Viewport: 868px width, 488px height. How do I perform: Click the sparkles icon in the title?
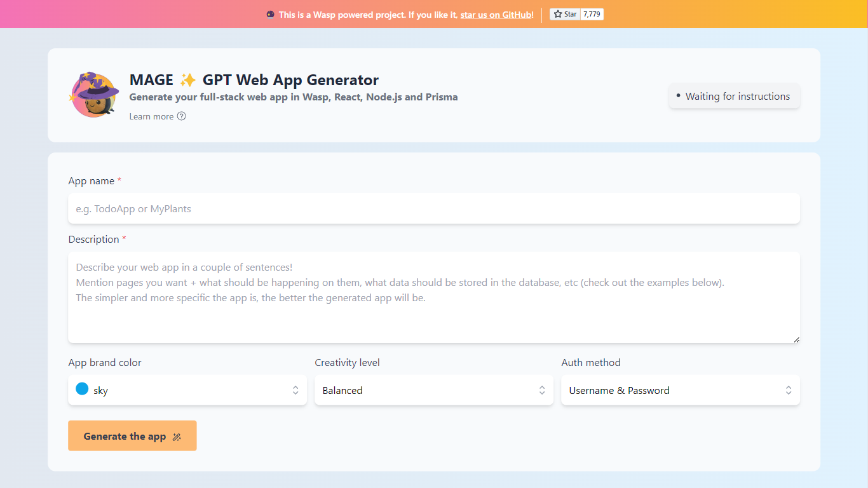[x=187, y=80]
